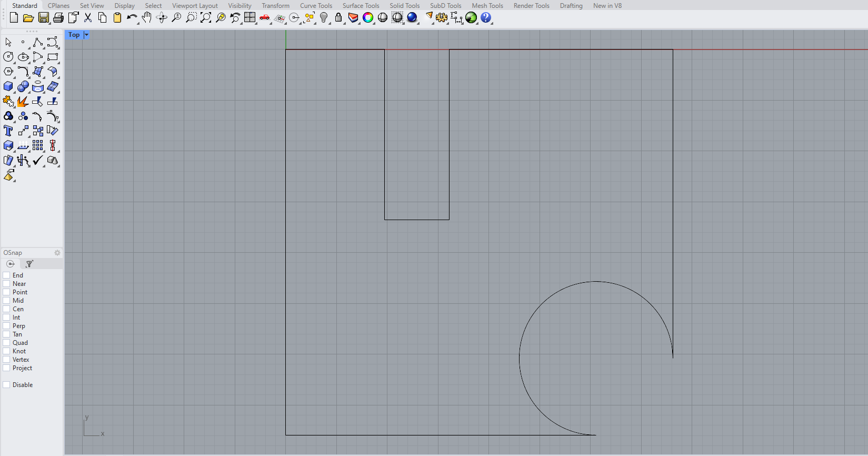Click the Rectangular Array grid icon
The height and width of the screenshot is (456, 868).
click(37, 145)
